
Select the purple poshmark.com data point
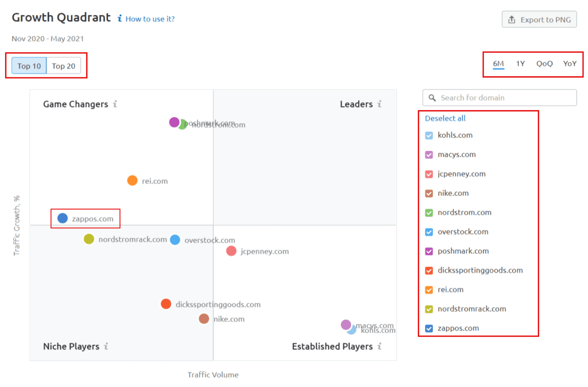(x=174, y=122)
